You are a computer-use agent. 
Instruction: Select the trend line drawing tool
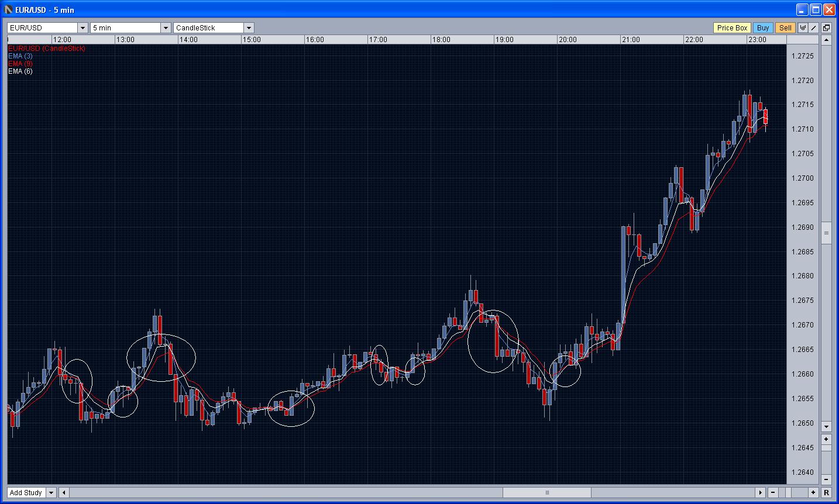coord(814,28)
